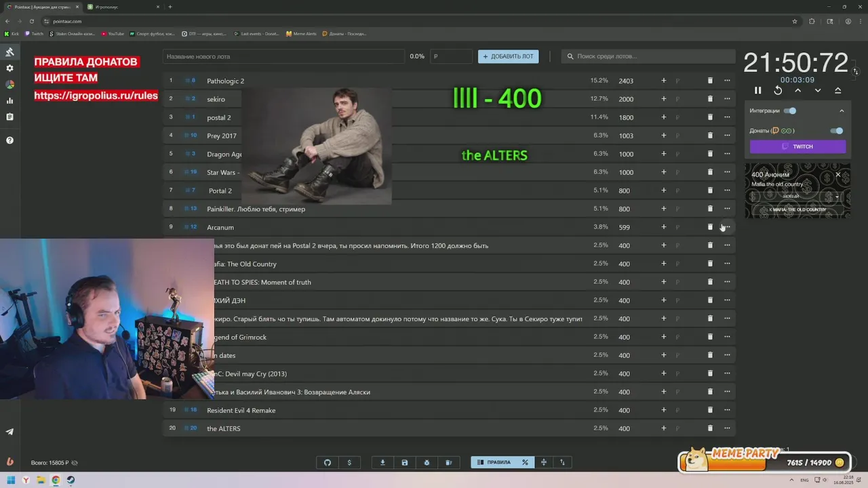Click the clear all lots trash icon

click(448, 462)
